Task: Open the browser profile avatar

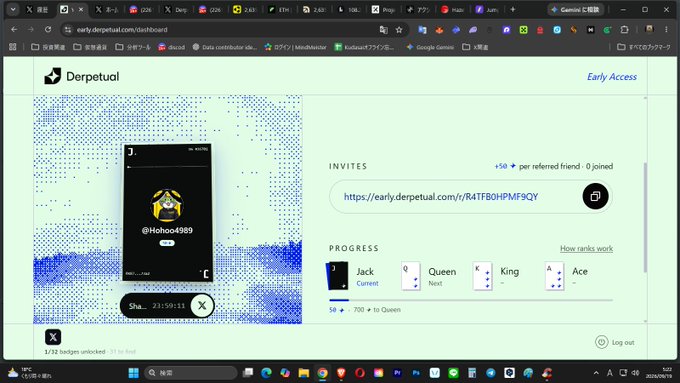Action: tap(649, 29)
